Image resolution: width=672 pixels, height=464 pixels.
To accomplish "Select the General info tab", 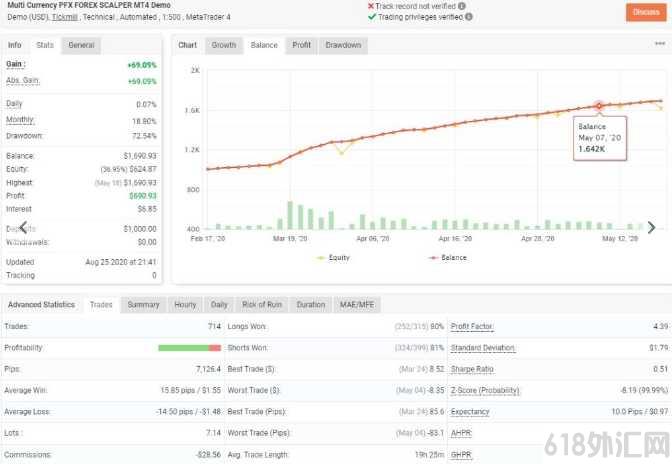I will pos(81,45).
